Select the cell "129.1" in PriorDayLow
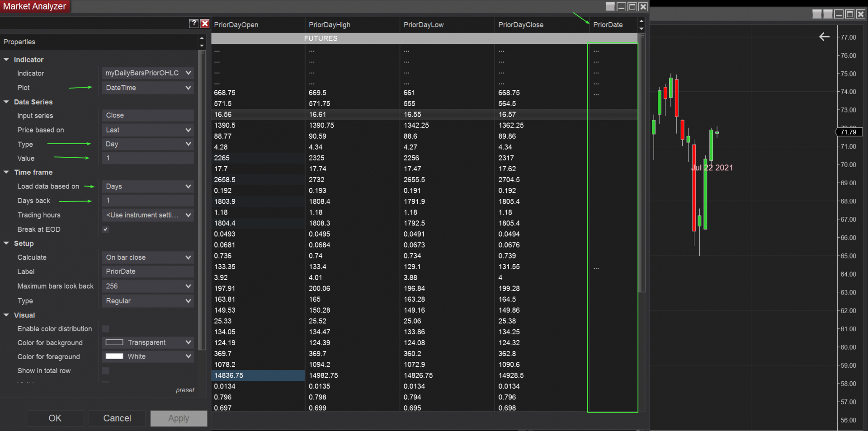The width and height of the screenshot is (868, 431). (448, 267)
